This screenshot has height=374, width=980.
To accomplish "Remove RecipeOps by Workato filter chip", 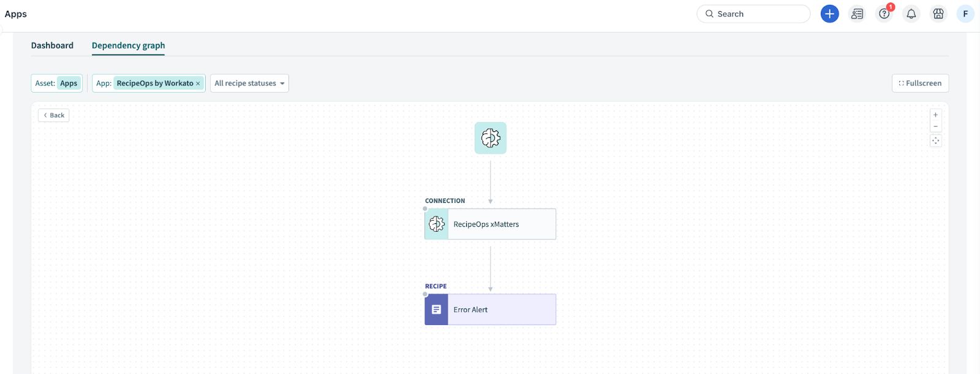I will [x=198, y=83].
